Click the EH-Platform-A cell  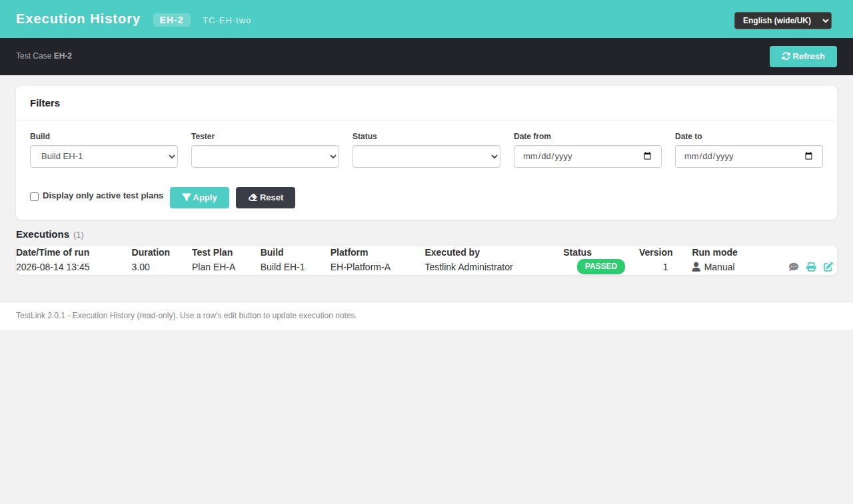pyautogui.click(x=361, y=267)
